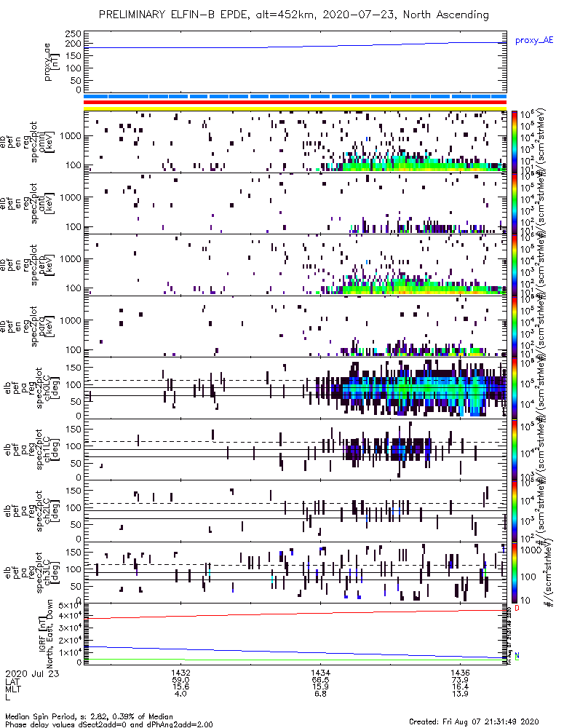Click the 1432 time axis tick label

coord(180,673)
